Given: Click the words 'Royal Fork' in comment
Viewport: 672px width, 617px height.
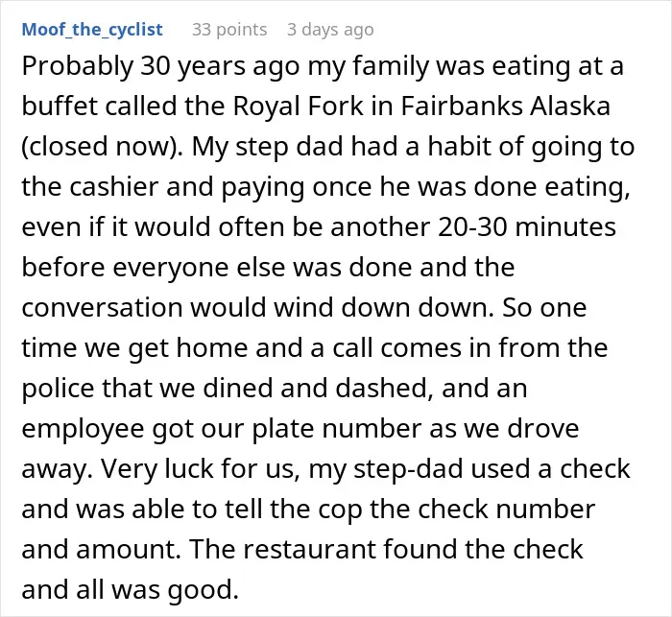Looking at the screenshot, I should 298,106.
